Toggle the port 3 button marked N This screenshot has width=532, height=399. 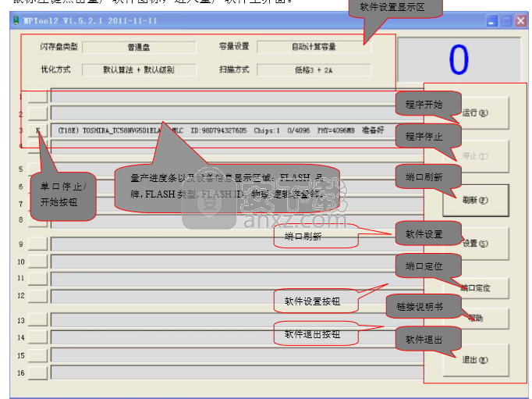pyautogui.click(x=37, y=130)
